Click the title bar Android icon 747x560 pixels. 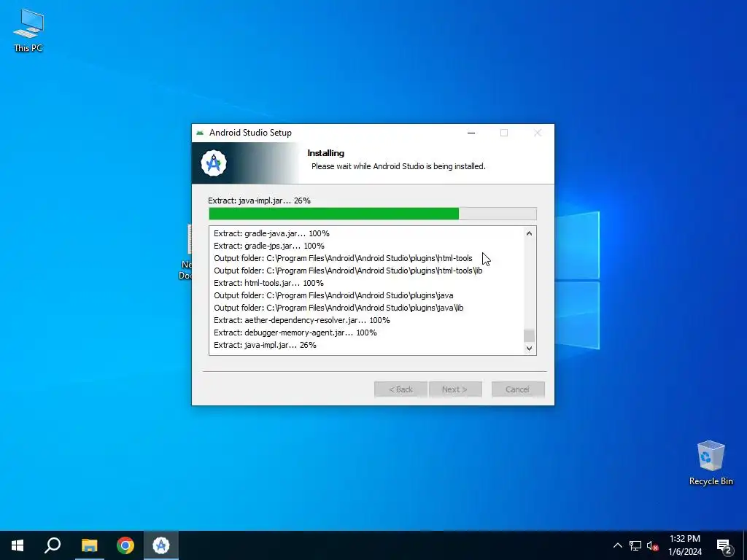(x=200, y=133)
